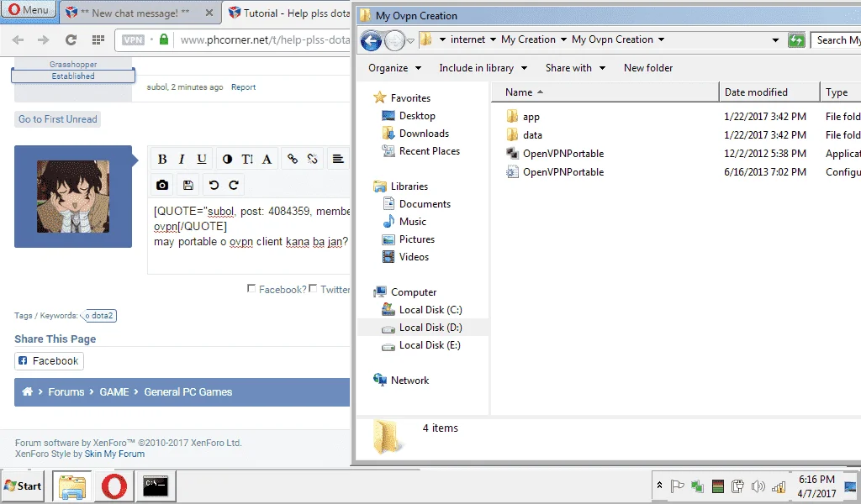Click the Explorer Back arrow button
This screenshot has width=861, height=504.
point(371,40)
